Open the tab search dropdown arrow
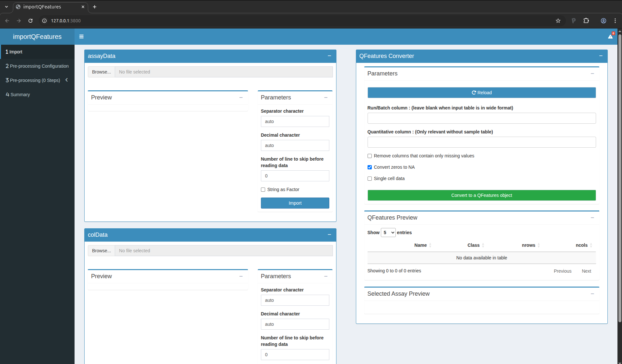 coord(6,7)
